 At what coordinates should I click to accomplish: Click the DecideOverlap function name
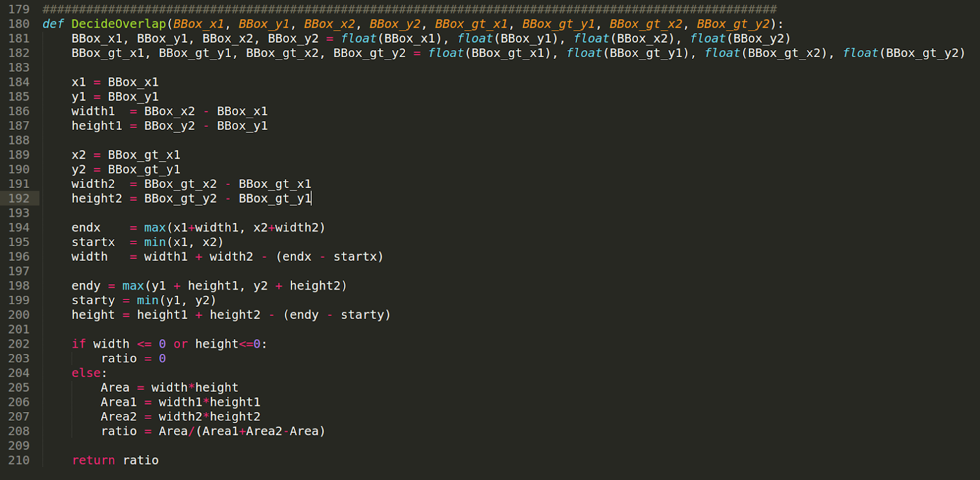click(x=118, y=24)
